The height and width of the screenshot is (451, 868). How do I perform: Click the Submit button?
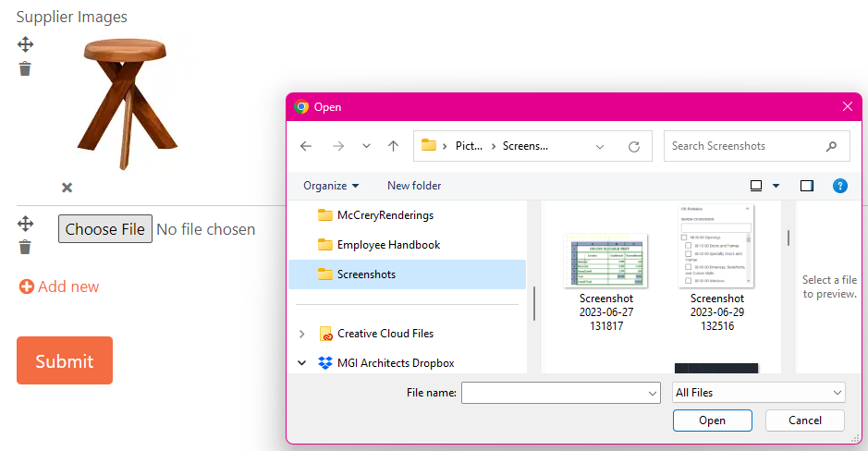click(x=65, y=360)
